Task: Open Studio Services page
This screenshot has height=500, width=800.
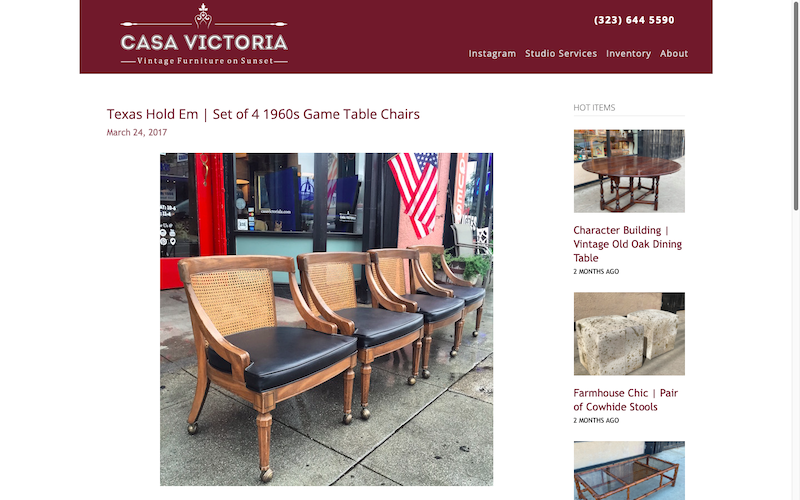Action: coord(561,54)
